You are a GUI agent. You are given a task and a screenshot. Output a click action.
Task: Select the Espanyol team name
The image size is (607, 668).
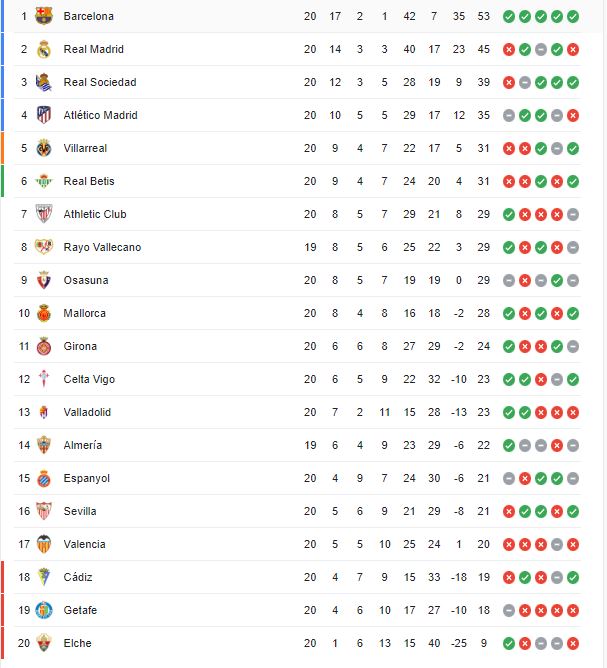87,478
